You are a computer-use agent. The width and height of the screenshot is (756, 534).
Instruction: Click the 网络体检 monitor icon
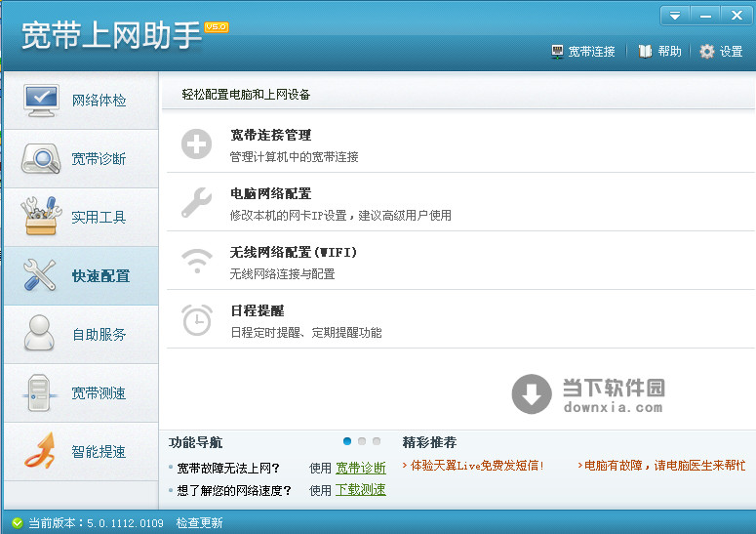pos(41,101)
